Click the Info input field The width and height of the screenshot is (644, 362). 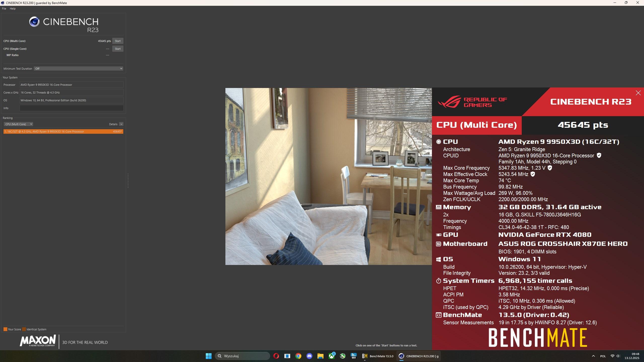click(x=71, y=108)
